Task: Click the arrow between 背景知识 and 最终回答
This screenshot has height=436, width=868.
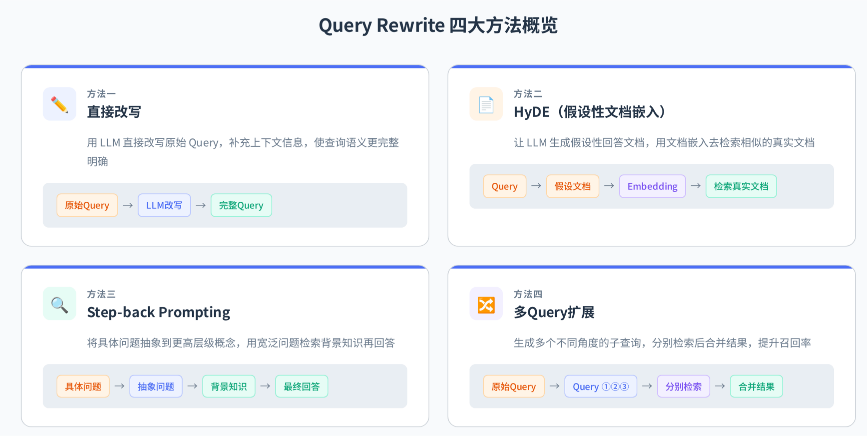Action: tap(266, 386)
